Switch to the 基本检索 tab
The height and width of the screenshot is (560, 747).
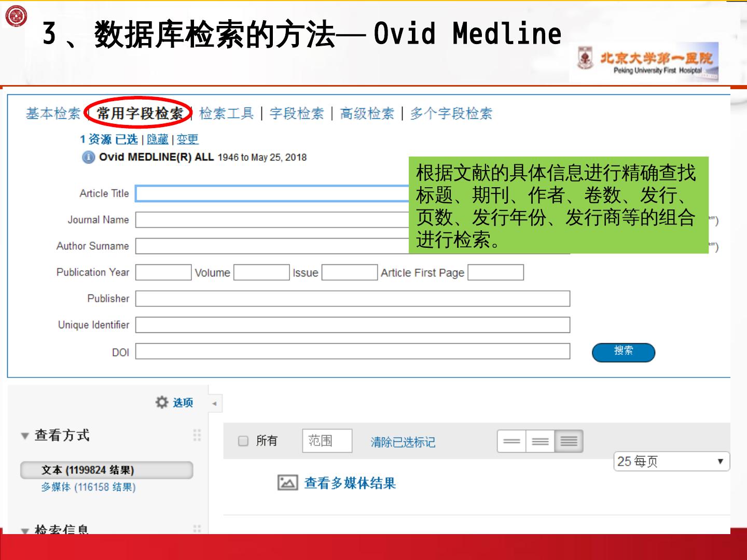(53, 114)
